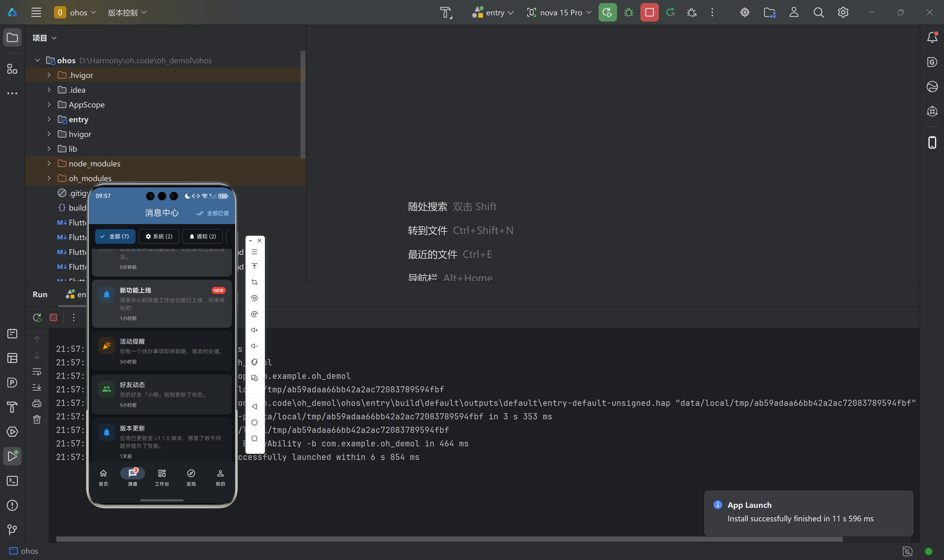Click the Debug bug icon in toolbar
Screen dimensions: 944x560
coord(628,13)
